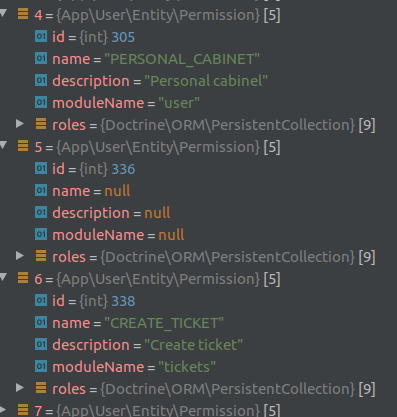Select roles PersistentCollection row of entry 4

click(198, 125)
